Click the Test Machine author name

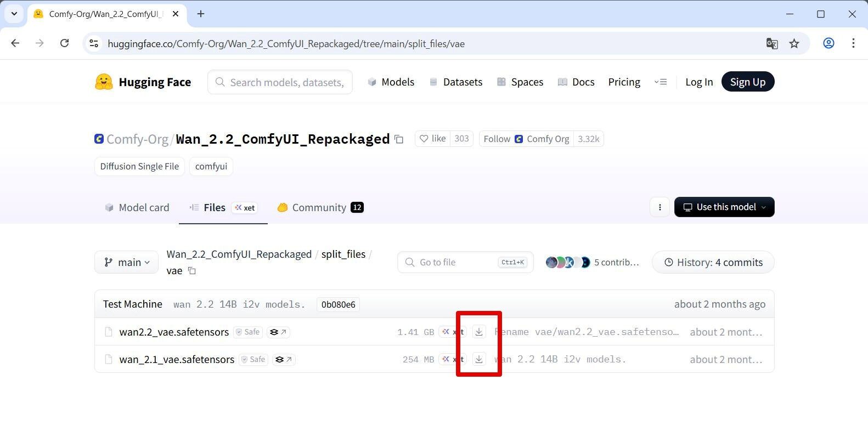[x=133, y=304]
